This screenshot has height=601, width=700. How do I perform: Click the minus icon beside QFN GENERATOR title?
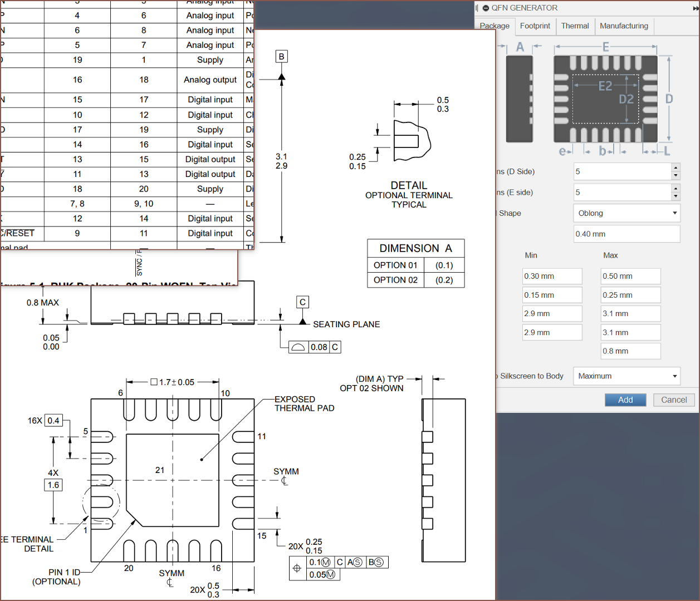[x=486, y=8]
